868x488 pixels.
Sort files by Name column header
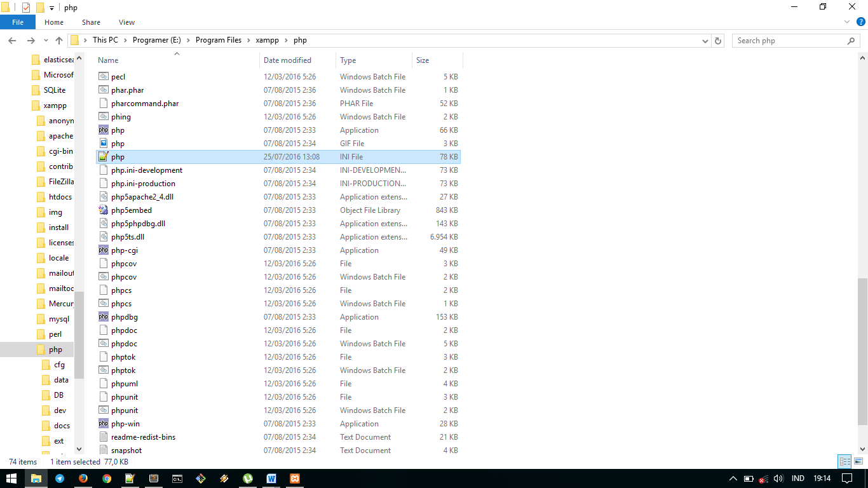tap(177, 60)
